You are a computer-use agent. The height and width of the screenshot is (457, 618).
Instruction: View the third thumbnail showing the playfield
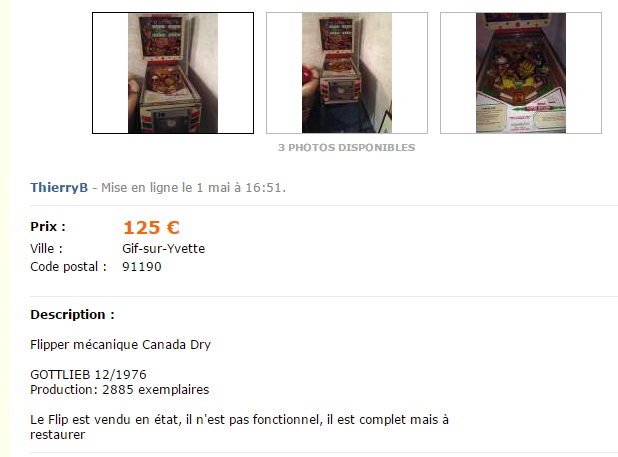[x=521, y=73]
